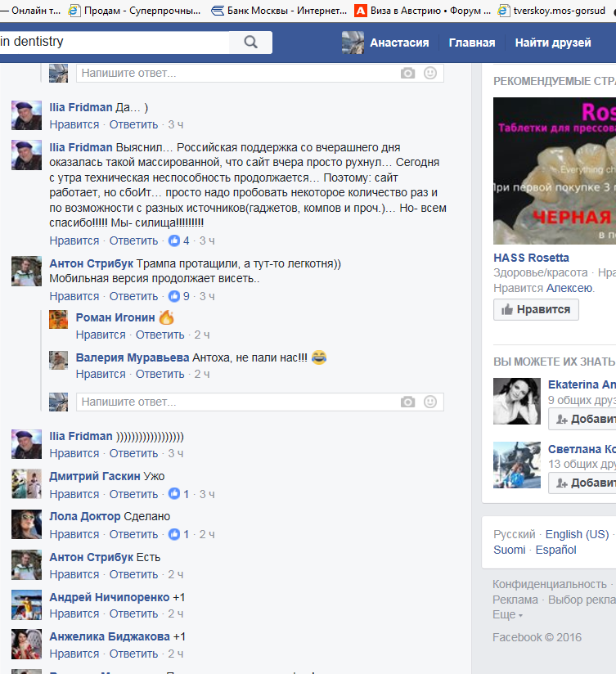Screen dimensions: 616x674
Task: Open the Главная menu item
Action: [472, 43]
